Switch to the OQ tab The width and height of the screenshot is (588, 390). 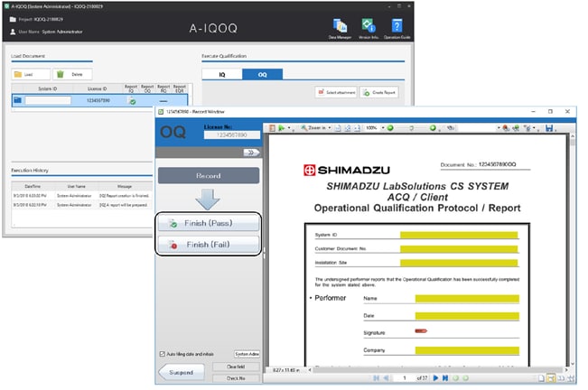coord(263,75)
